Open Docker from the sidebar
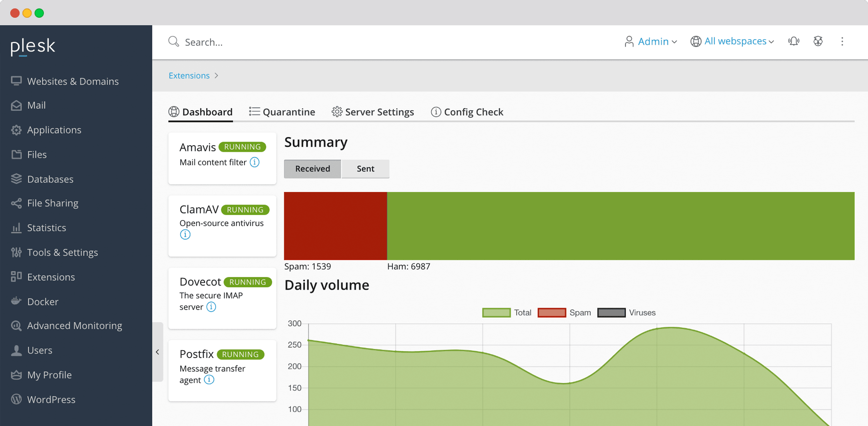868x426 pixels. click(42, 302)
